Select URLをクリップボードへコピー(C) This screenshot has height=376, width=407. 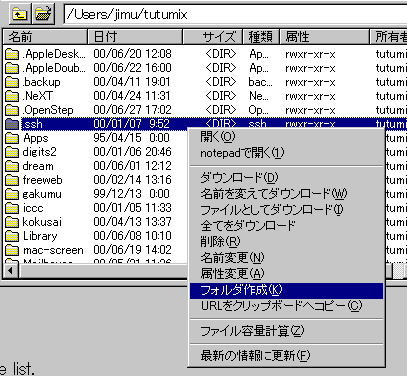[x=286, y=306]
